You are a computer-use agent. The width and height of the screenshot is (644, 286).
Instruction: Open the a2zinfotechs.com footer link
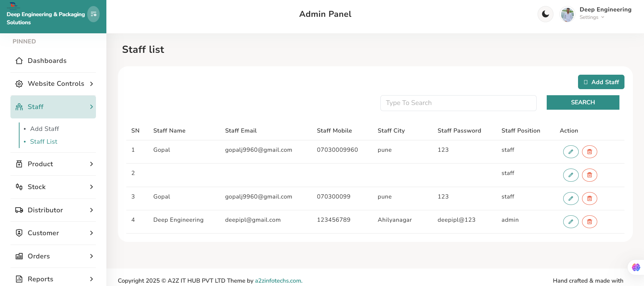[278, 281]
